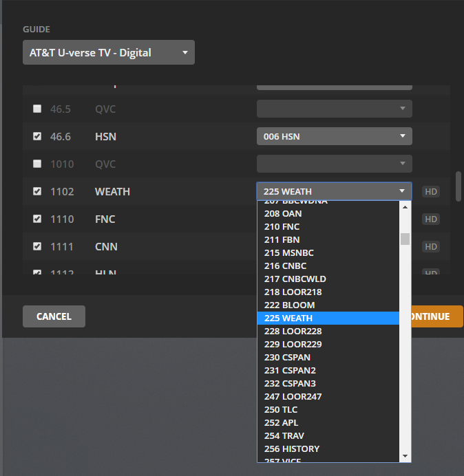This screenshot has width=464, height=476.
Task: Open the mapping dropdown for 1010 QVC
Action: click(335, 164)
